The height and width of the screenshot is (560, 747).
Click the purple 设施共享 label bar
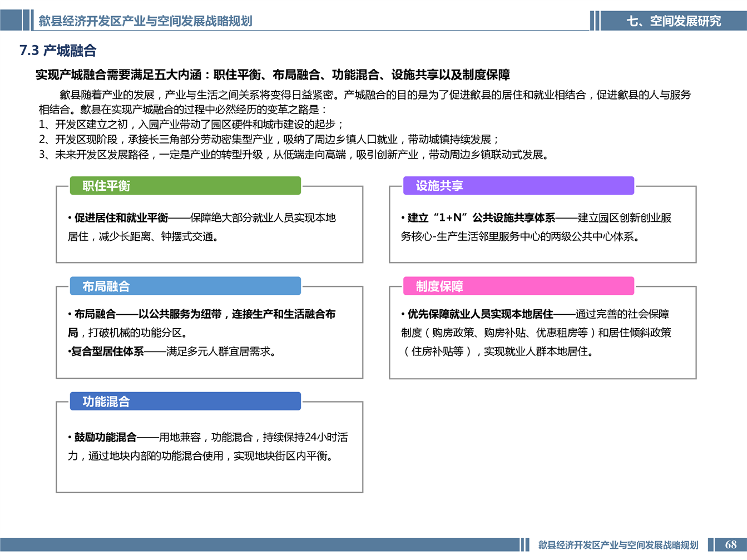pos(518,186)
